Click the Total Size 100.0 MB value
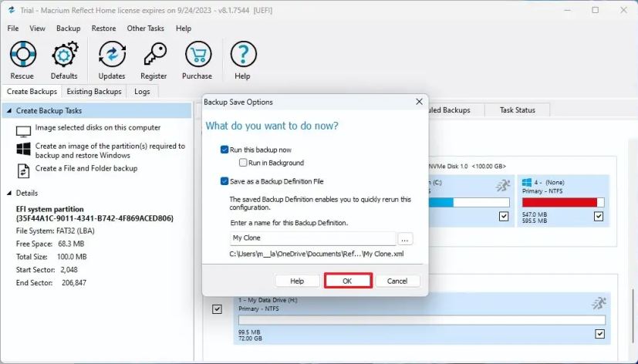This screenshot has width=638, height=364. 72,257
